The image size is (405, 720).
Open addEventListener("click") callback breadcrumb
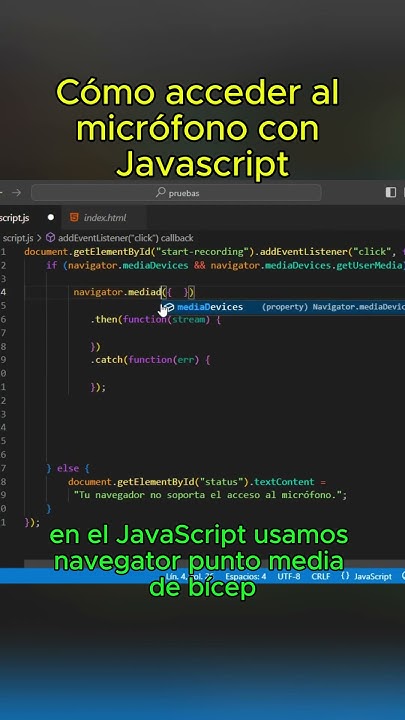click(125, 238)
